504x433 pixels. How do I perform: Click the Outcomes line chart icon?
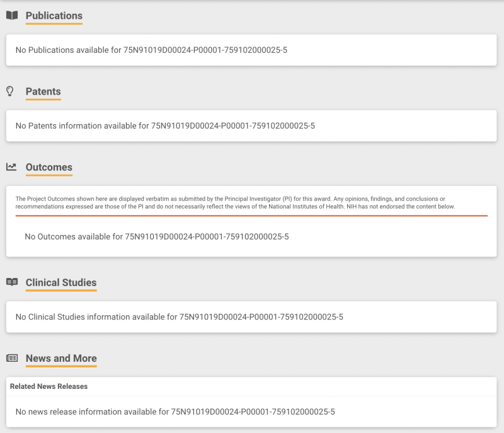coord(11,167)
